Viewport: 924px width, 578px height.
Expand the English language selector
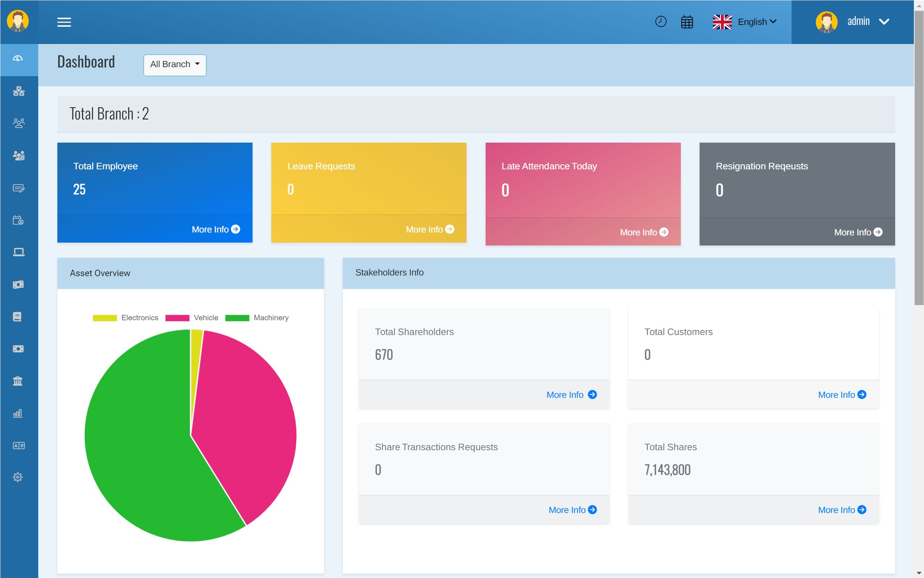coord(744,22)
